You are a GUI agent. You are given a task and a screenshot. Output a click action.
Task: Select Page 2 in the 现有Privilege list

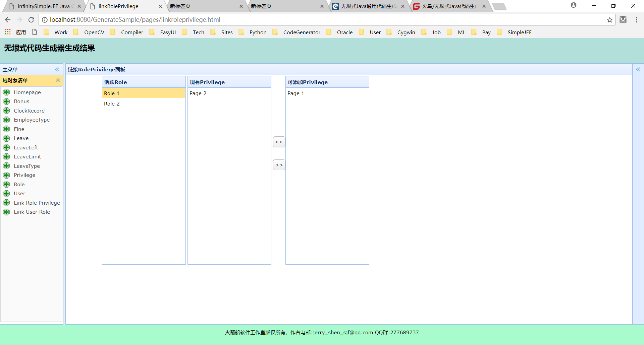tap(229, 93)
